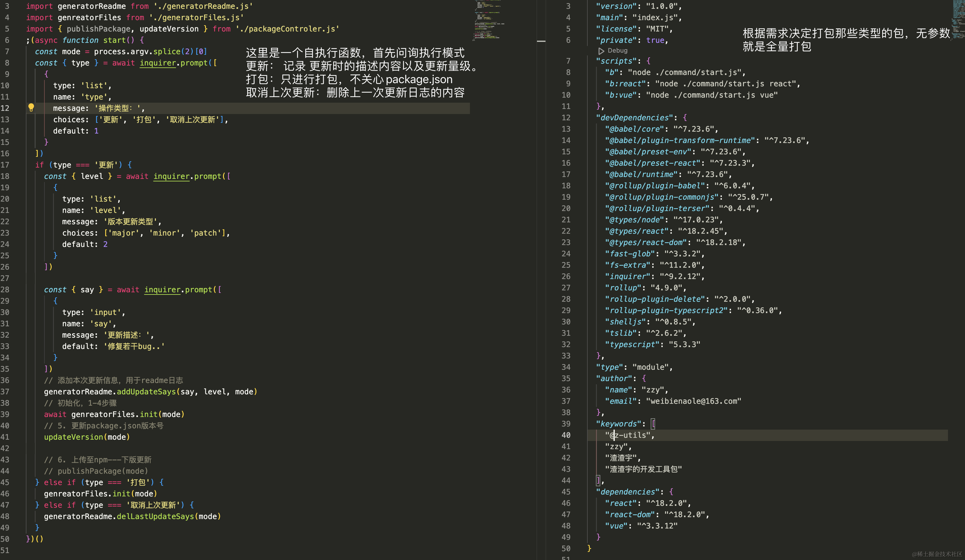Click the inquirer link on line 18
This screenshot has width=965, height=560.
172,176
